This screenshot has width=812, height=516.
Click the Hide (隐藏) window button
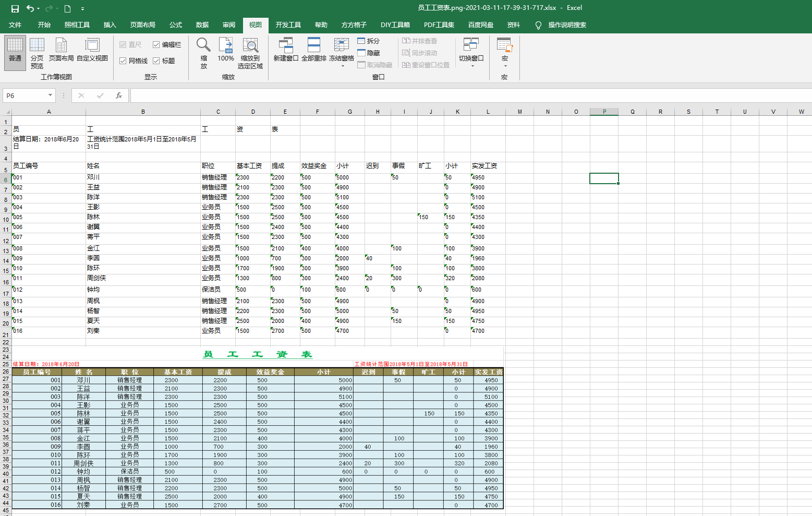(x=369, y=53)
